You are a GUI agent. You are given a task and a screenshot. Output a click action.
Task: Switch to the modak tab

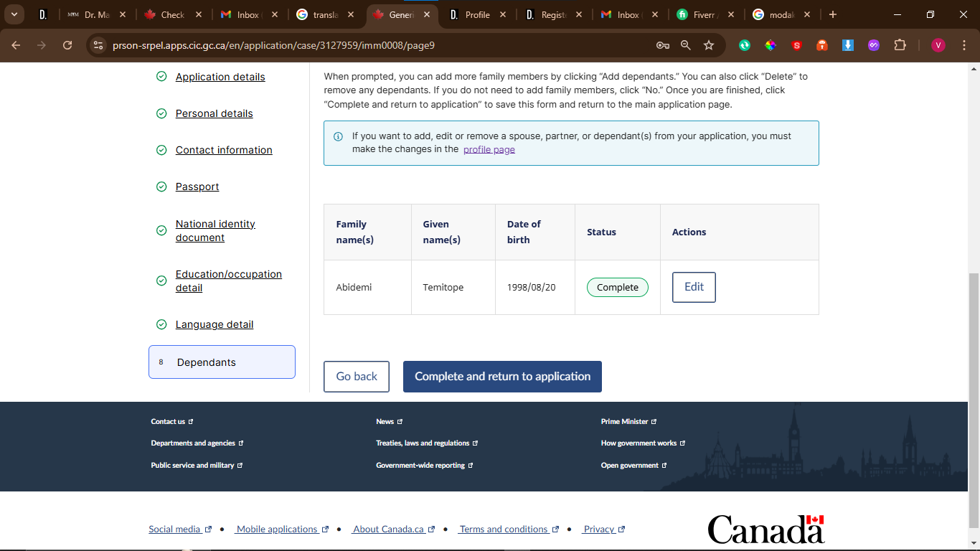coord(781,14)
